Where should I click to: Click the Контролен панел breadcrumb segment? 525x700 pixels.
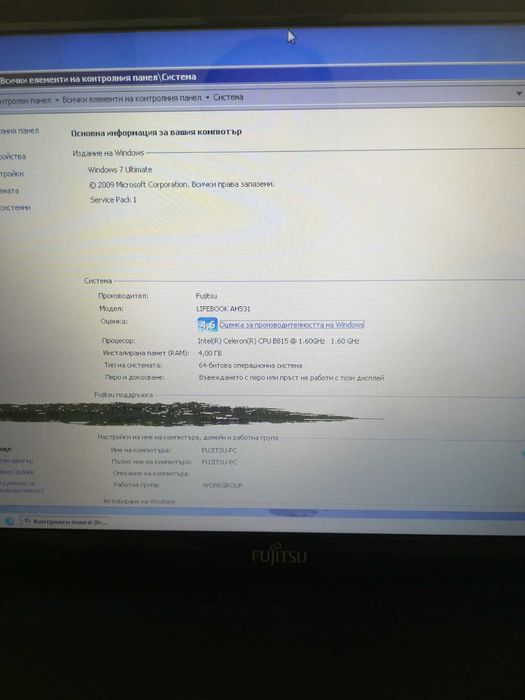tap(25, 100)
